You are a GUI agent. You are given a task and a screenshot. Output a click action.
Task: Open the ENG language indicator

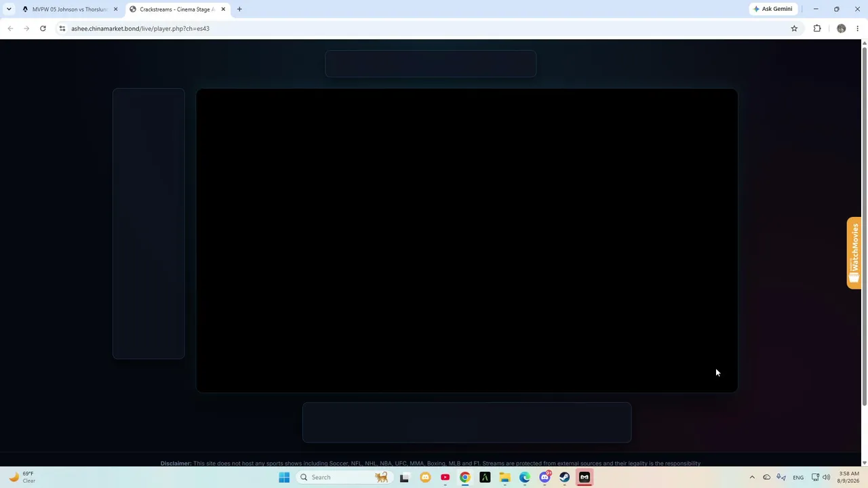click(798, 477)
